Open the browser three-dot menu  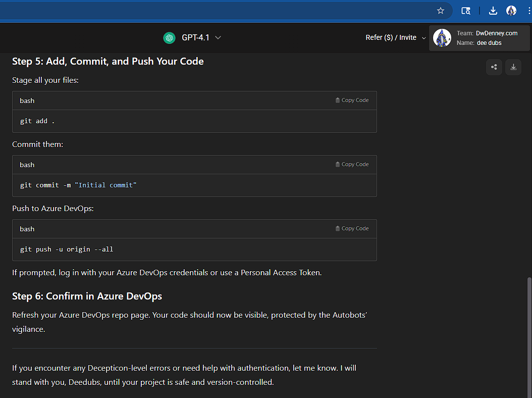[x=529, y=11]
